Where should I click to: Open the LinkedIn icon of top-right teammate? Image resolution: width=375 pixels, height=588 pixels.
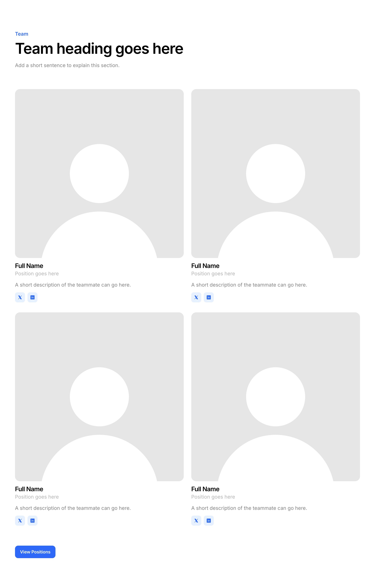[x=209, y=297]
